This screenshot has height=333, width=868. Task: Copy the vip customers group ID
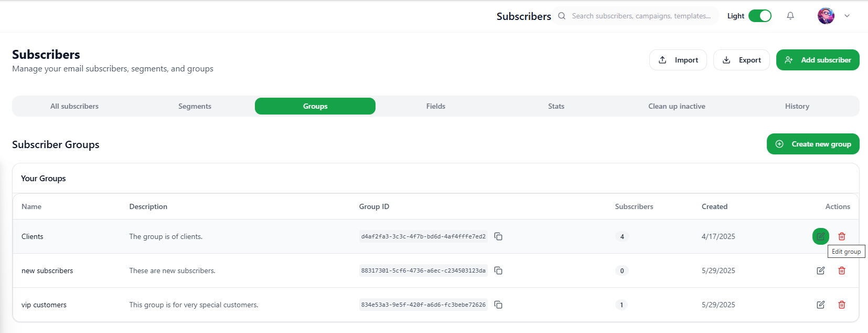pos(498,305)
